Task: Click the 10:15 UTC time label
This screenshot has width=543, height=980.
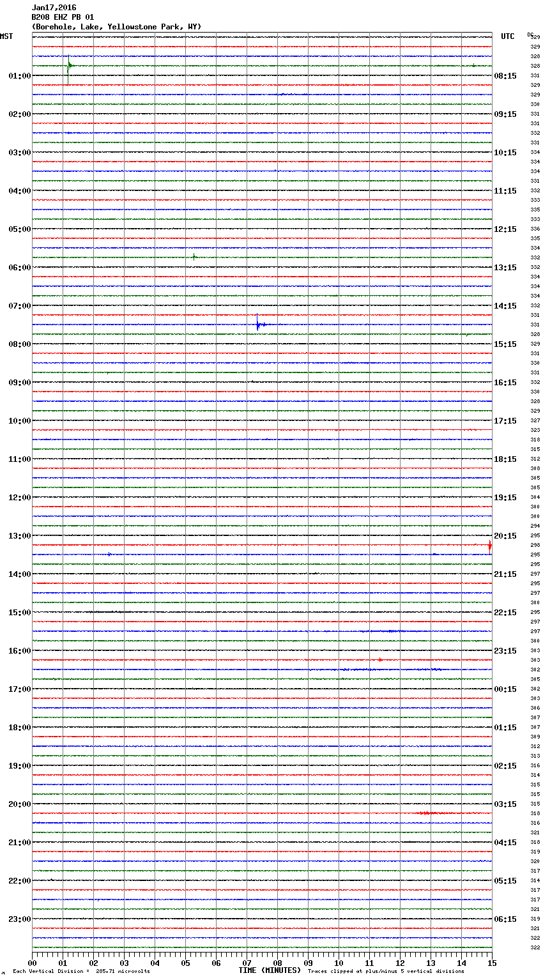Action: point(505,153)
